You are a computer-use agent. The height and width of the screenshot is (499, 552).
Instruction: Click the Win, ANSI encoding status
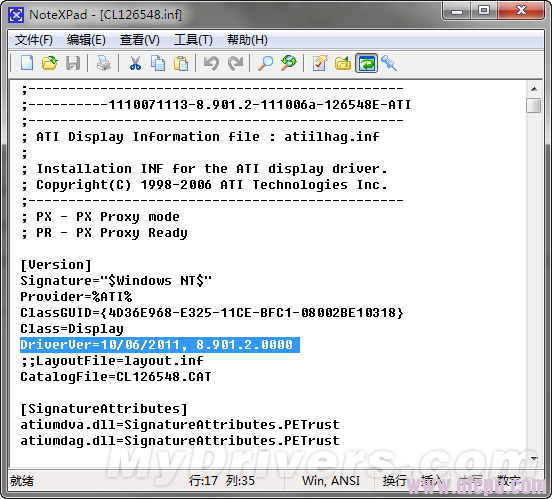click(331, 481)
